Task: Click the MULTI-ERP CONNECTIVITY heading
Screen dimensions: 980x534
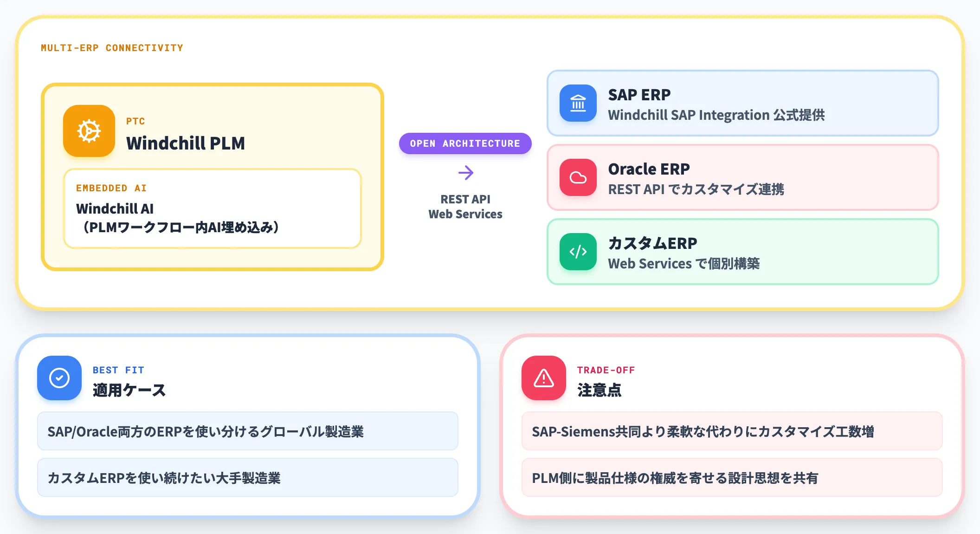Action: pos(112,48)
